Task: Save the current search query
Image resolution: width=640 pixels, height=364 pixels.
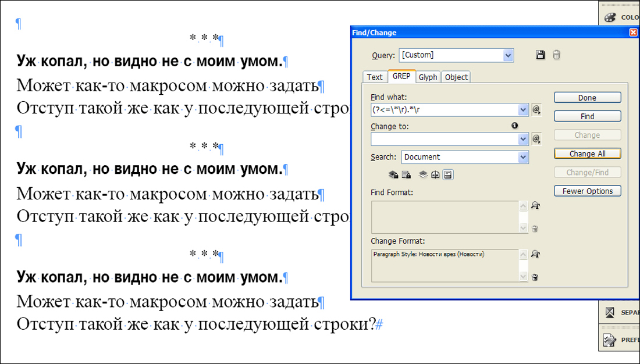Action: (541, 55)
